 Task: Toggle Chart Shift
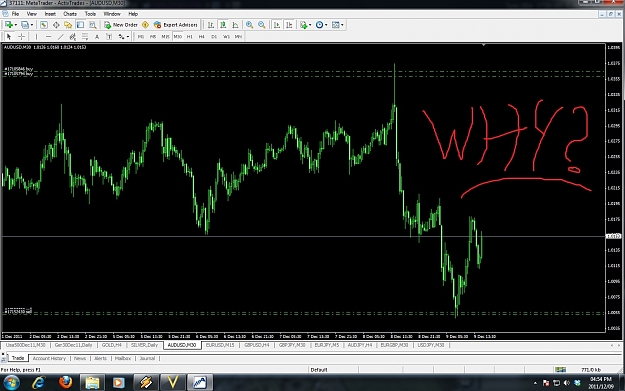pos(289,25)
